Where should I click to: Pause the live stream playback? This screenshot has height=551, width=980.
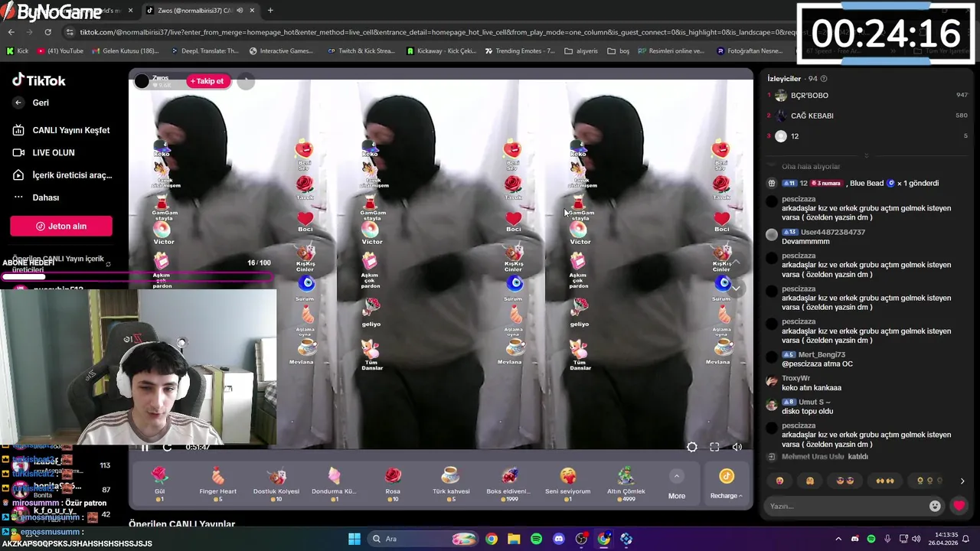click(144, 448)
